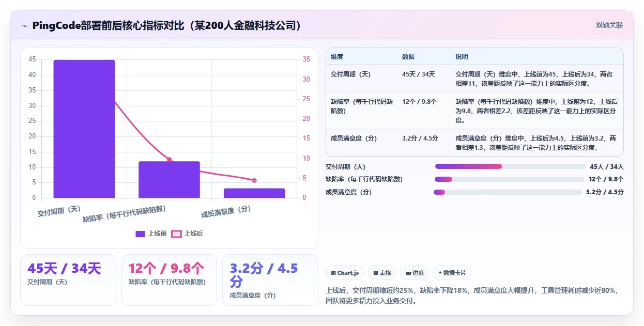Click the 双轴关联 label in header
This screenshot has height=326, width=644.
tap(609, 25)
